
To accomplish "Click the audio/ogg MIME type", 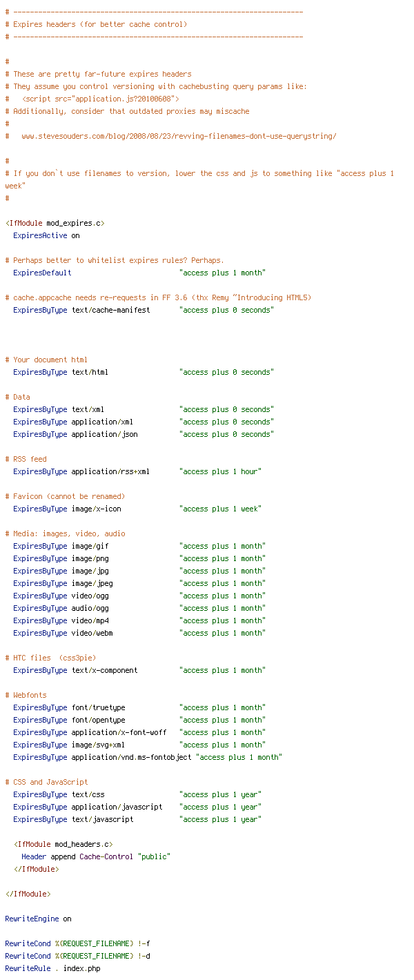I will coord(90,608).
